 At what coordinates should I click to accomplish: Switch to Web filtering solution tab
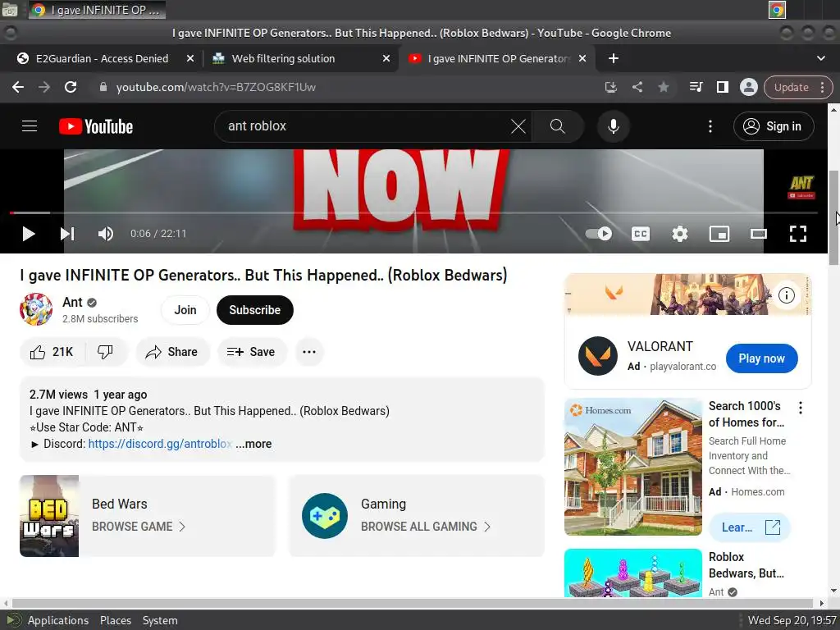click(283, 58)
